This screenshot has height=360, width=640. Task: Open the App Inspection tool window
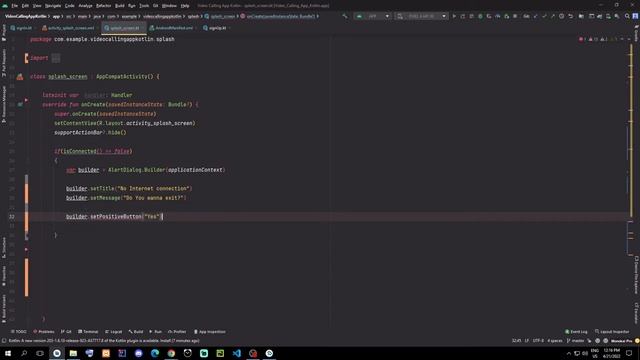point(209,332)
